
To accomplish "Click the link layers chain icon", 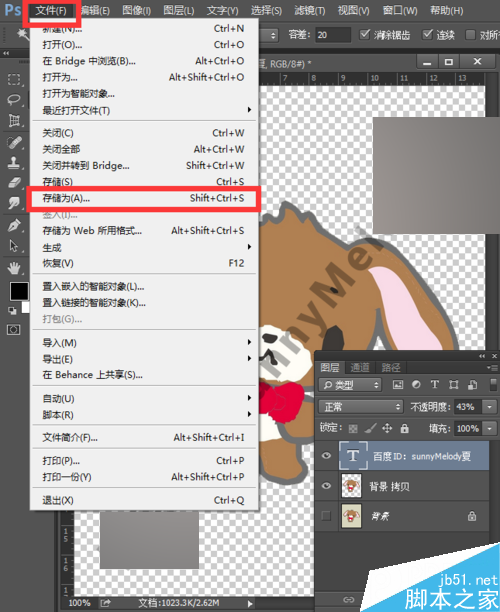I will [349, 600].
